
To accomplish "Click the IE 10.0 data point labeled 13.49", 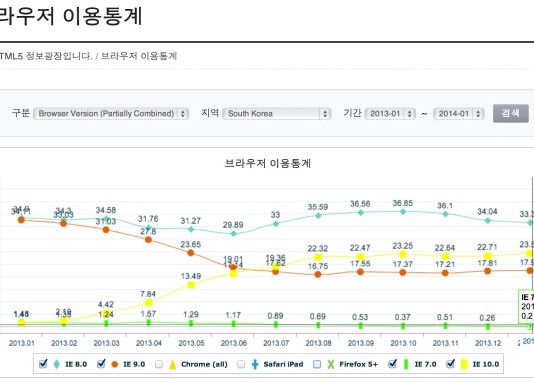I will tap(191, 285).
